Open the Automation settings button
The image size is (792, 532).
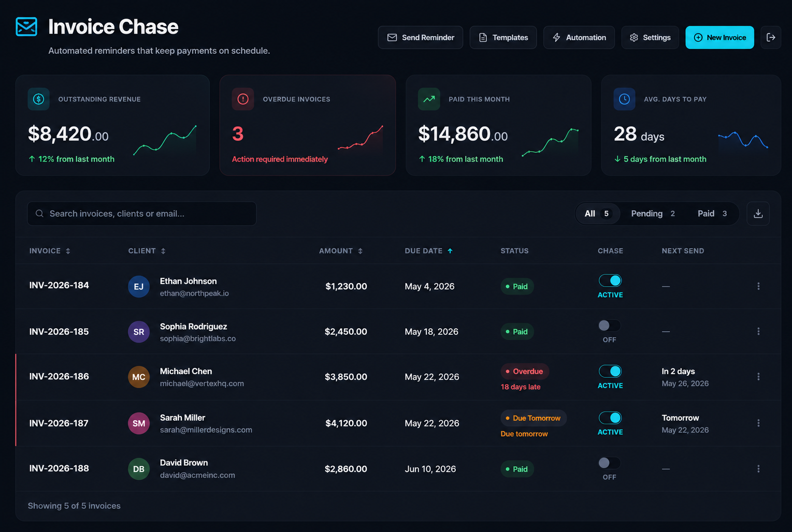click(x=579, y=37)
